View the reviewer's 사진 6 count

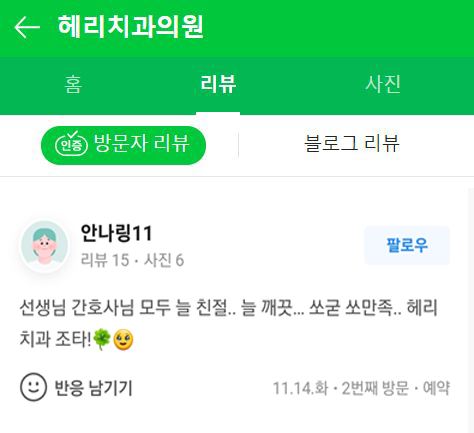(x=164, y=260)
